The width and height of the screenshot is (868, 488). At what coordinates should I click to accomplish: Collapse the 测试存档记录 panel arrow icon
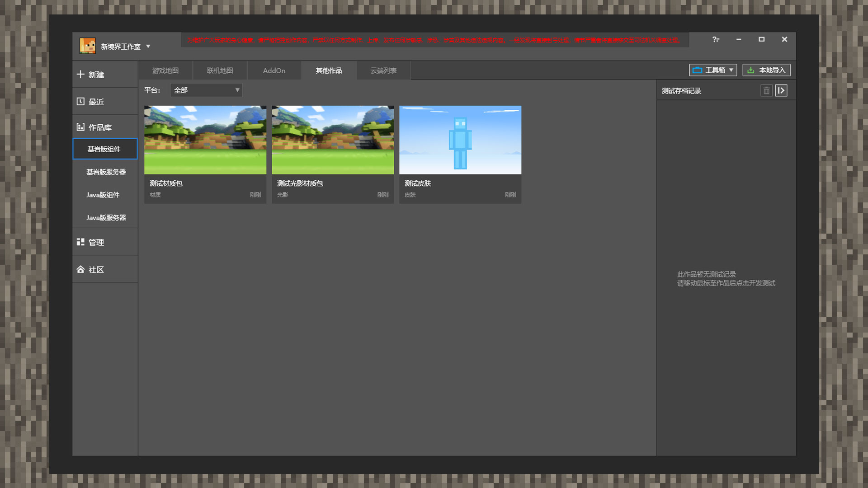point(781,91)
